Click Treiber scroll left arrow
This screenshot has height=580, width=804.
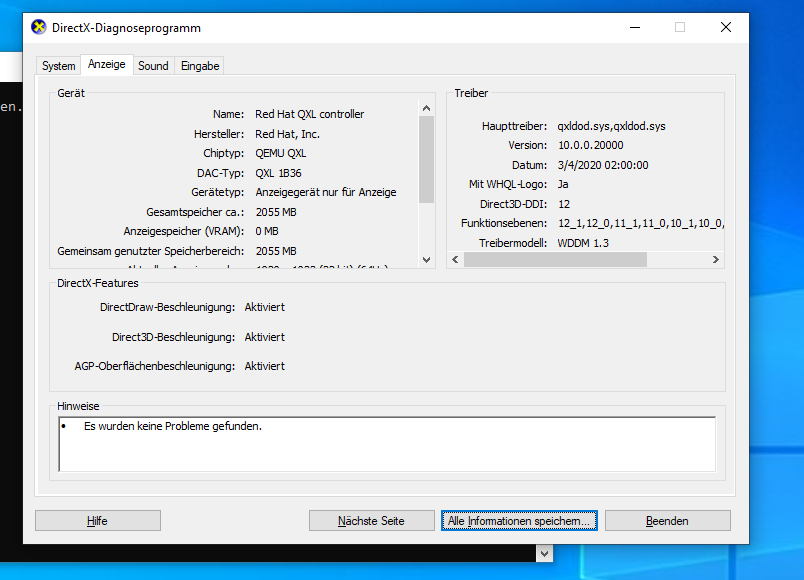455,259
